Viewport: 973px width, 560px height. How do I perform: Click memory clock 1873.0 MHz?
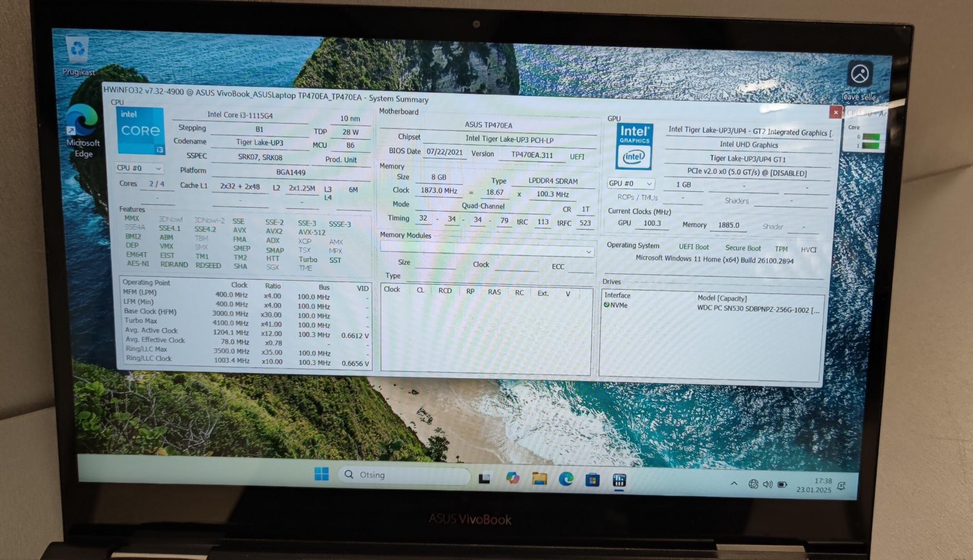[439, 190]
